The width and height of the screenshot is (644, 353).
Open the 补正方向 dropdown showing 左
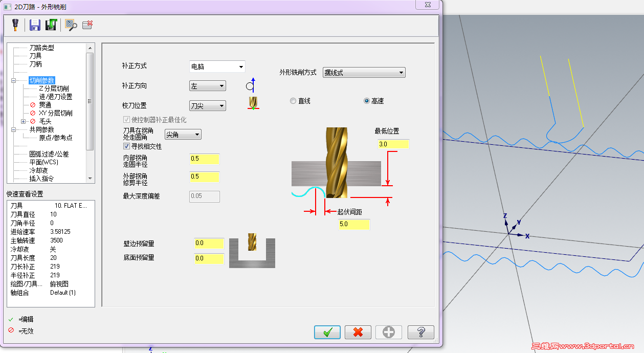[x=207, y=86]
